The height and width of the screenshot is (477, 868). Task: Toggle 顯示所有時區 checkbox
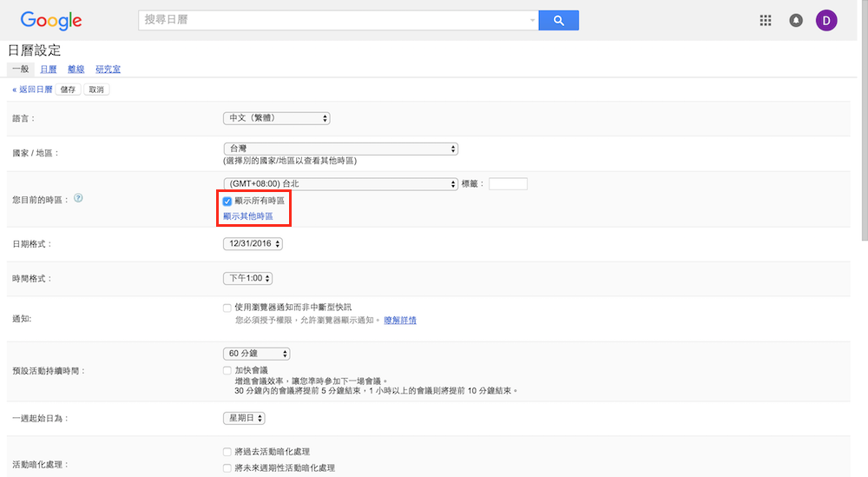[x=227, y=201]
